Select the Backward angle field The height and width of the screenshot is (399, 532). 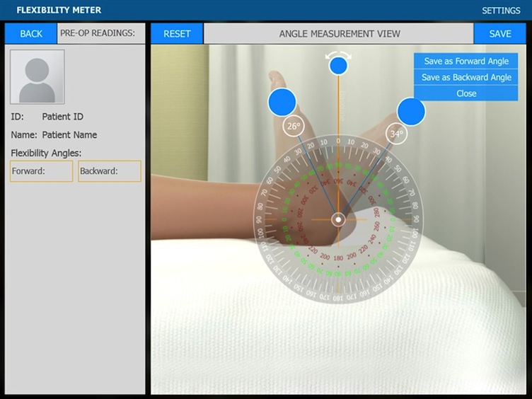point(110,171)
